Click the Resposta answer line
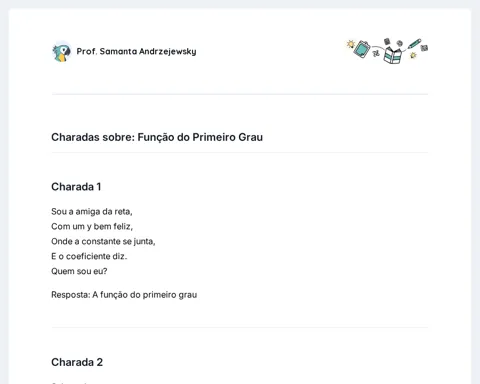The image size is (480, 384). pyautogui.click(x=124, y=295)
